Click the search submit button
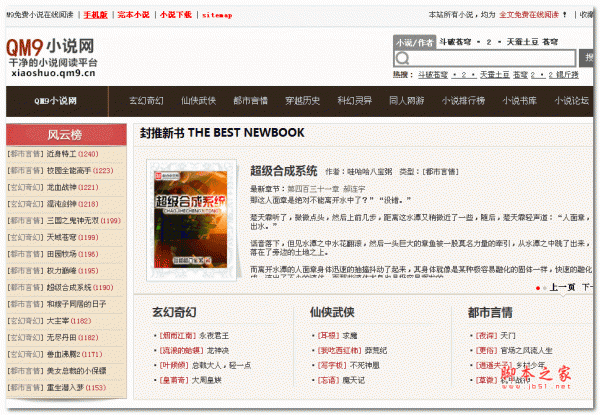This screenshot has height=415, width=600. [586, 58]
